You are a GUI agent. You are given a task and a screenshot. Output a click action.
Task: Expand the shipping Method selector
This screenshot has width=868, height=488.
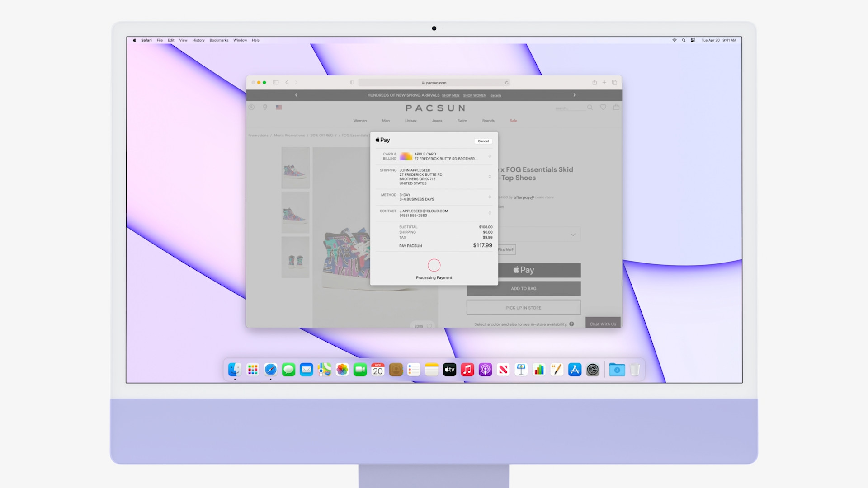(489, 197)
